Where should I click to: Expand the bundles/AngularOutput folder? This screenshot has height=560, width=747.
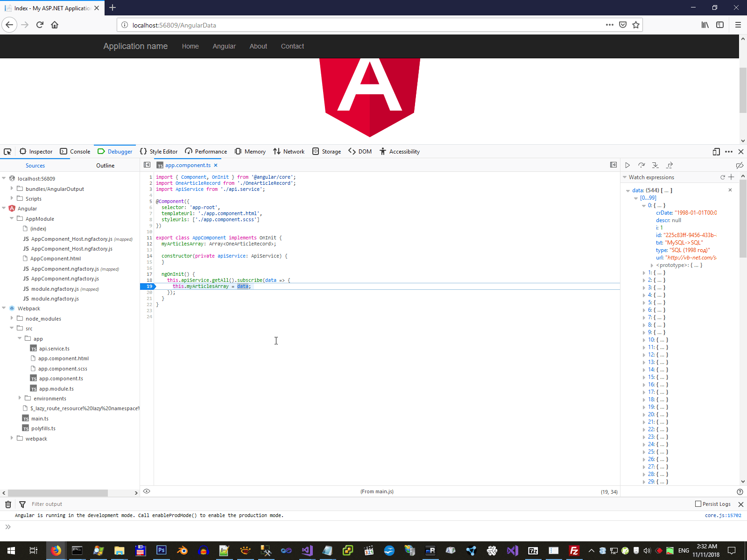[x=12, y=189]
